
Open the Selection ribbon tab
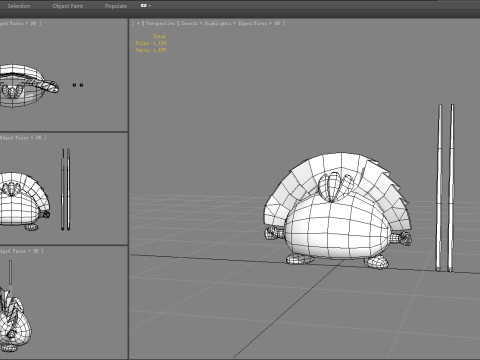point(19,6)
